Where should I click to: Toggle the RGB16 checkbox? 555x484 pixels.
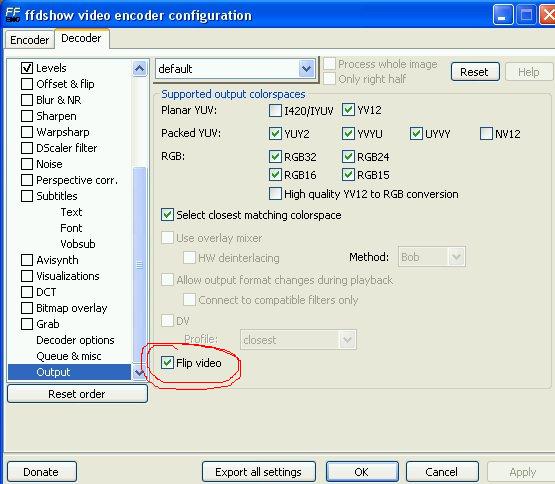pyautogui.click(x=275, y=174)
